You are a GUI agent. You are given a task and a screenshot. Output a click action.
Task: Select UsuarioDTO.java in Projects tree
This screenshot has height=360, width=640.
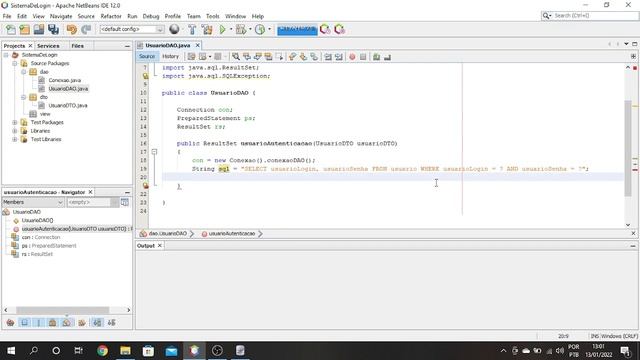point(68,105)
